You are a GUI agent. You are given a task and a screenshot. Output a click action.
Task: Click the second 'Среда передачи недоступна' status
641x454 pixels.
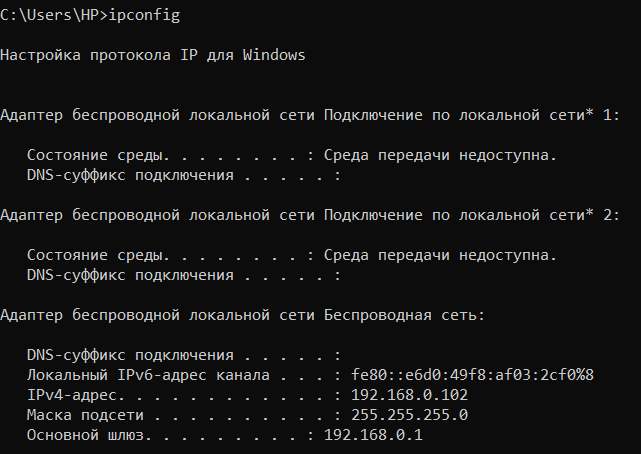pyautogui.click(x=440, y=255)
